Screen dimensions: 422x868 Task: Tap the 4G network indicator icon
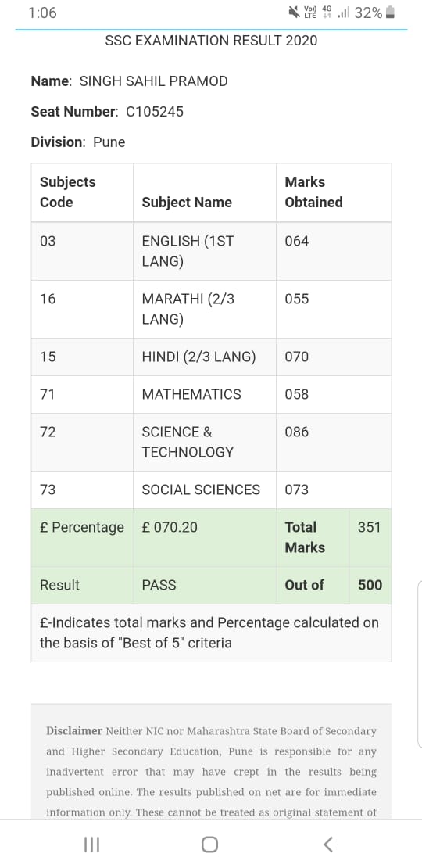327,13
